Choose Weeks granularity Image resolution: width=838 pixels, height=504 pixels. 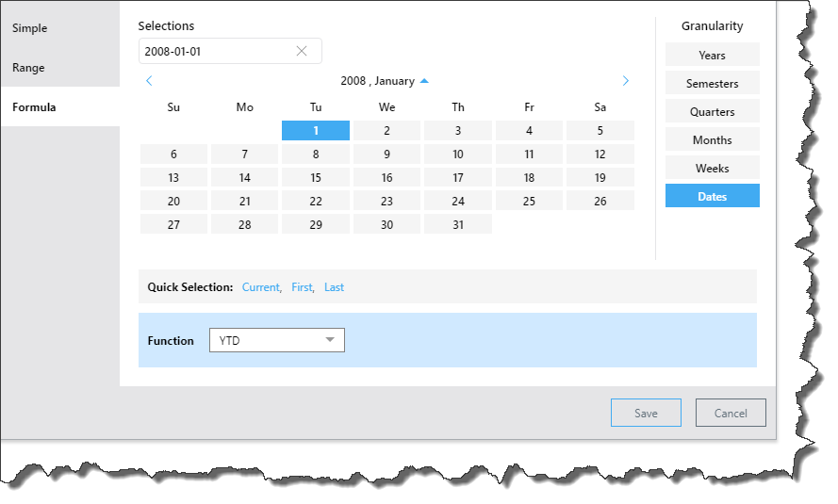tap(712, 168)
